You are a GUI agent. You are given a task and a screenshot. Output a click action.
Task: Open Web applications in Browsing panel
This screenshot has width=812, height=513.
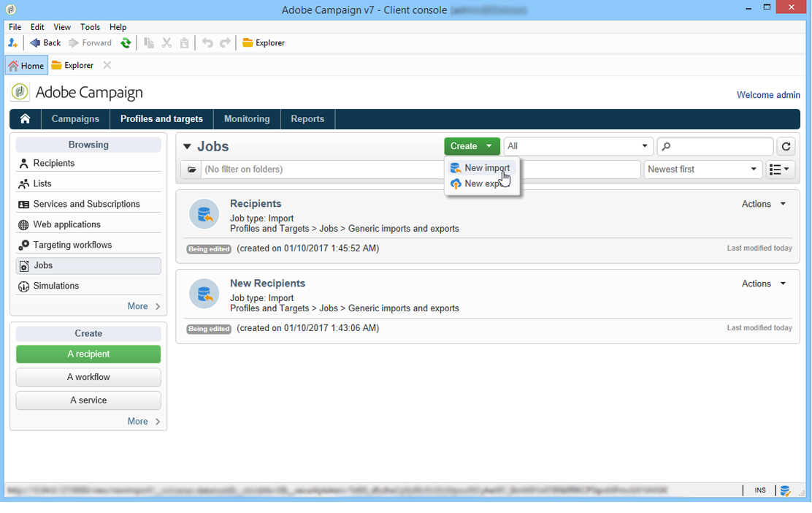pyautogui.click(x=88, y=224)
